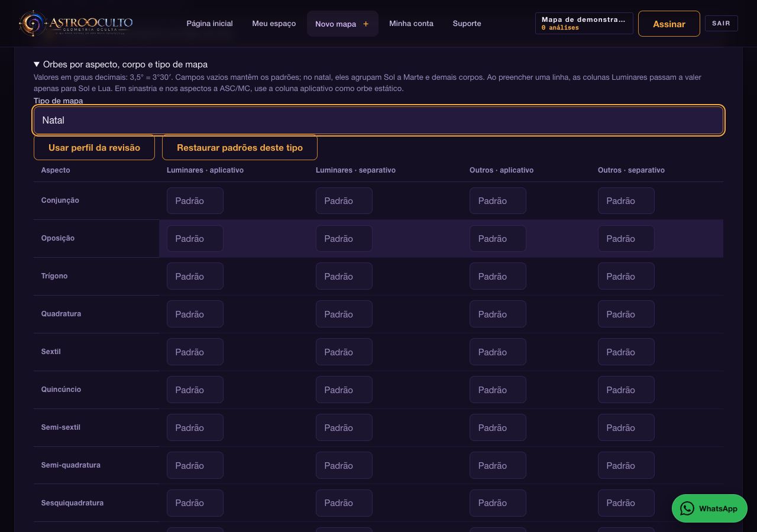
Task: Focus Semi-sextil Luminares aplicativo field
Action: pos(195,428)
